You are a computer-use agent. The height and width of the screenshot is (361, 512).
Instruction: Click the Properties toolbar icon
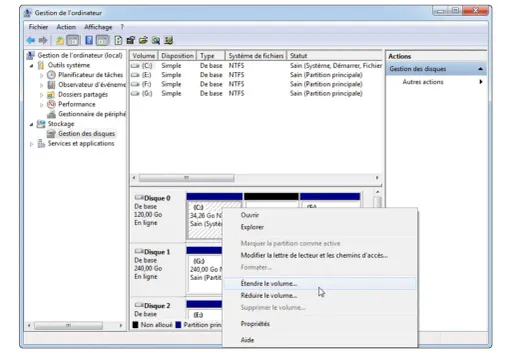tap(131, 40)
